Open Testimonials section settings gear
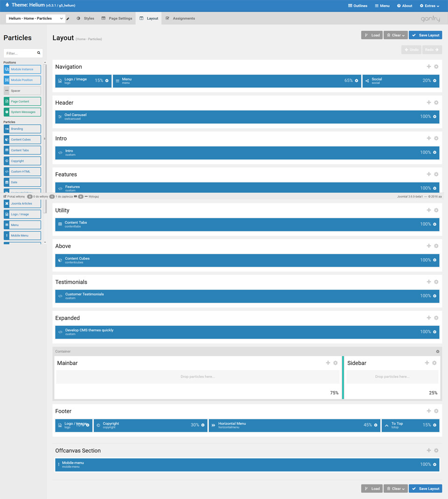 point(436,281)
